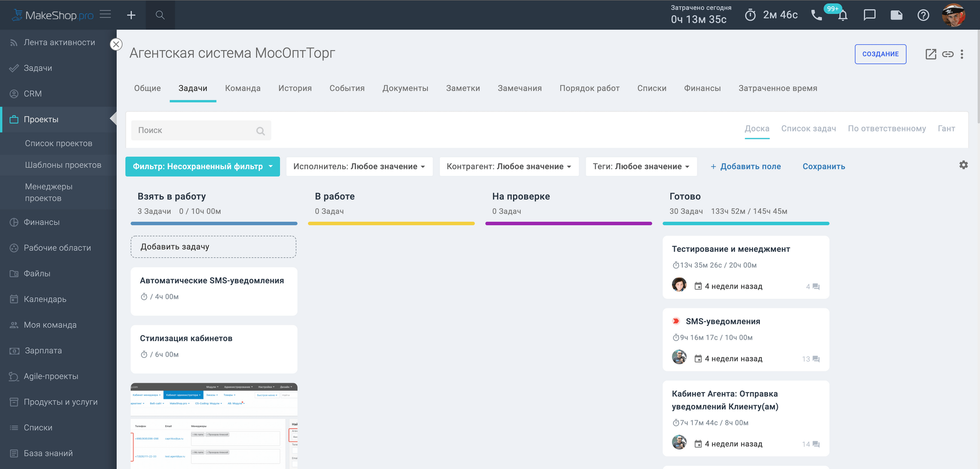The image size is (980, 469).
Task: Open the phone call icon
Action: (816, 16)
